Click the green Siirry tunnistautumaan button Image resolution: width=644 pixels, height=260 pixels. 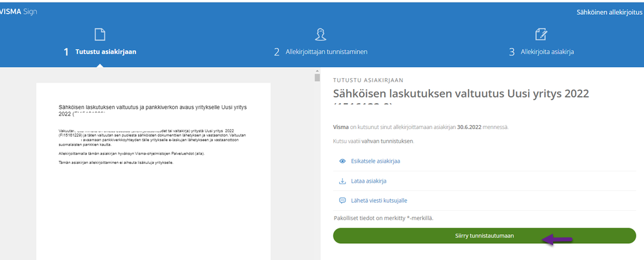point(484,235)
